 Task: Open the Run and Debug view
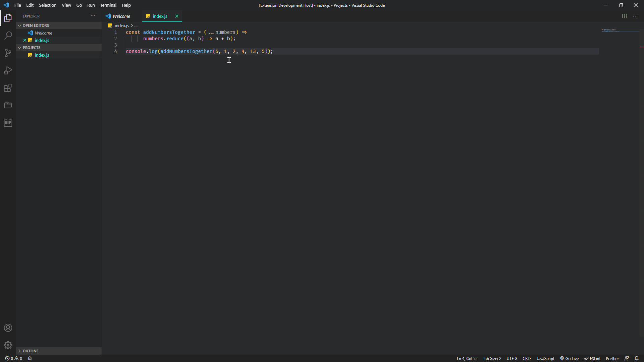pyautogui.click(x=8, y=70)
